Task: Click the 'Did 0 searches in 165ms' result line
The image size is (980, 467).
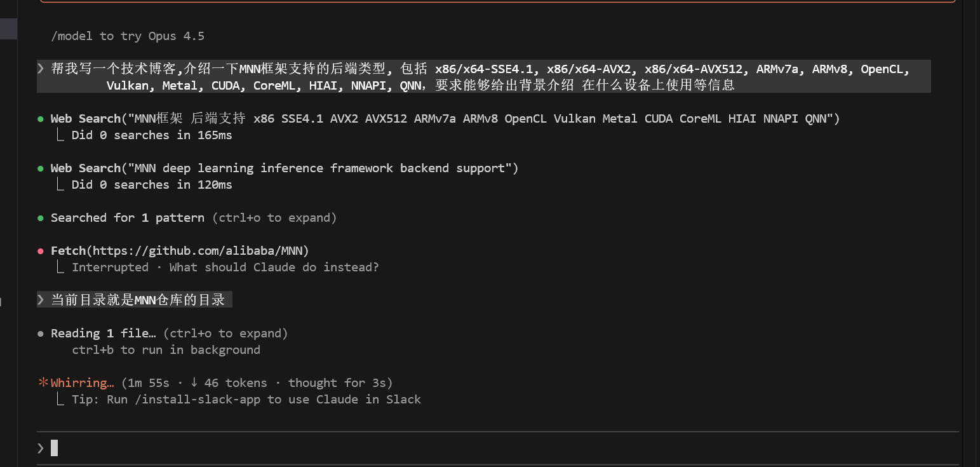Action: tap(152, 135)
